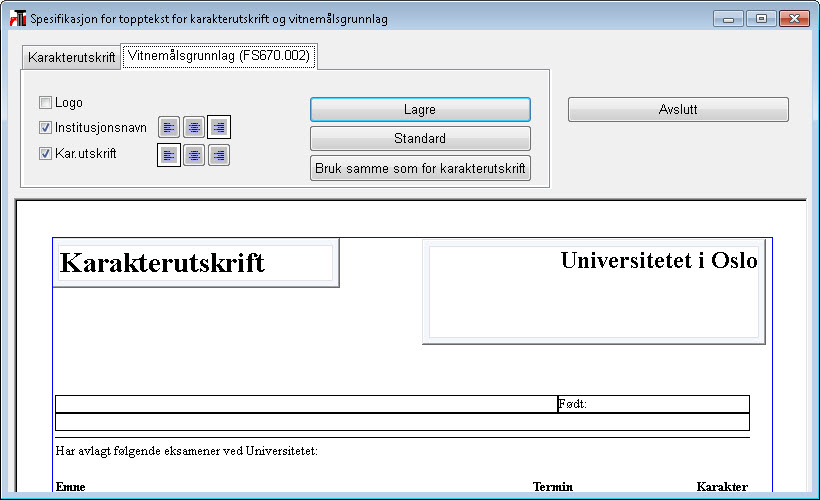Left-align the Kar.utskrift text
Viewport: 820px width, 500px height.
pos(169,155)
